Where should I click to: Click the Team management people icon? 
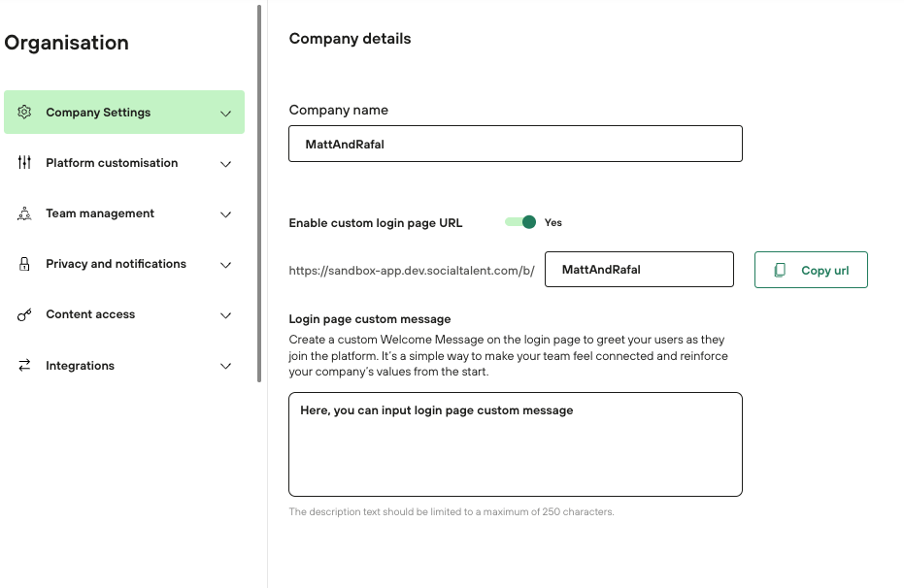click(25, 213)
